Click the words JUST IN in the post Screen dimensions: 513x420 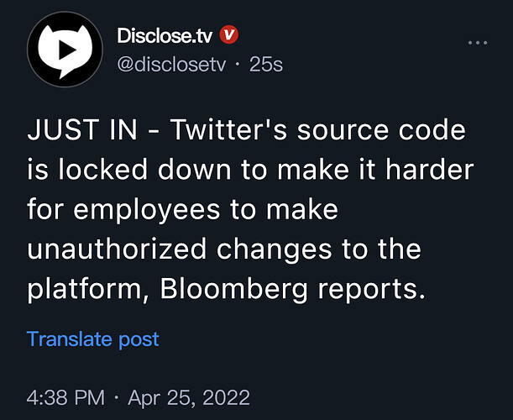coord(82,130)
